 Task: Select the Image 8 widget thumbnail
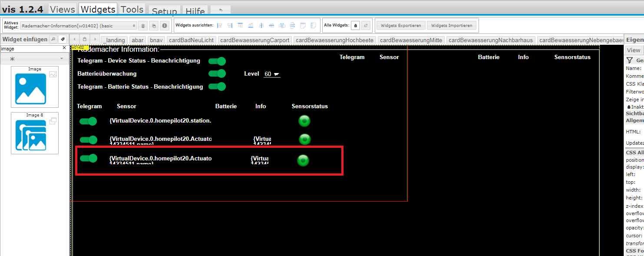35,133
